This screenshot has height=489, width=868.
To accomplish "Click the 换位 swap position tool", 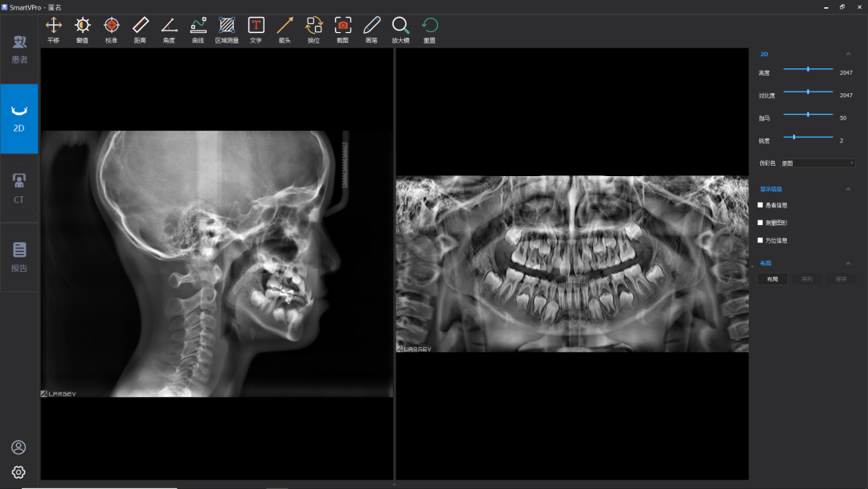I will (x=314, y=30).
